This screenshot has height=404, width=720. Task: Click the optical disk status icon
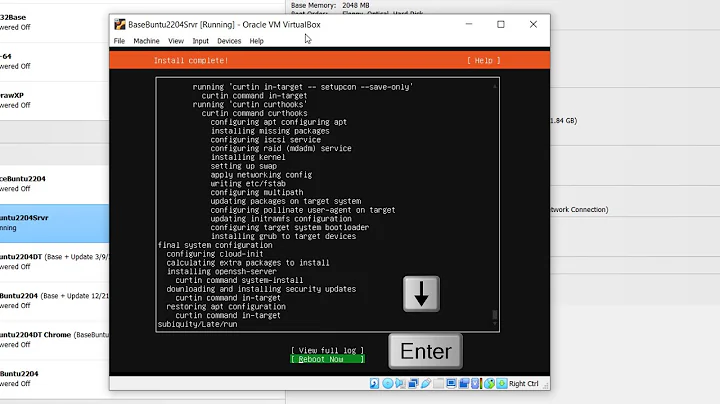click(388, 383)
